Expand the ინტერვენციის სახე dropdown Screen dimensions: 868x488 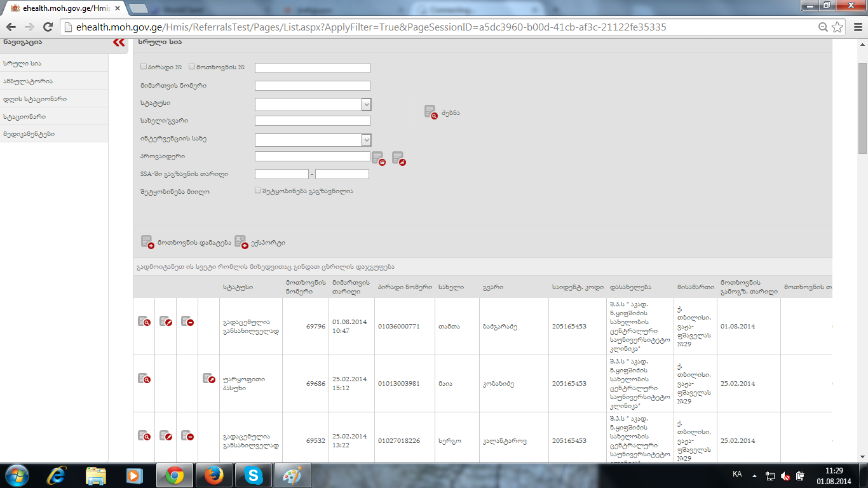coord(366,140)
